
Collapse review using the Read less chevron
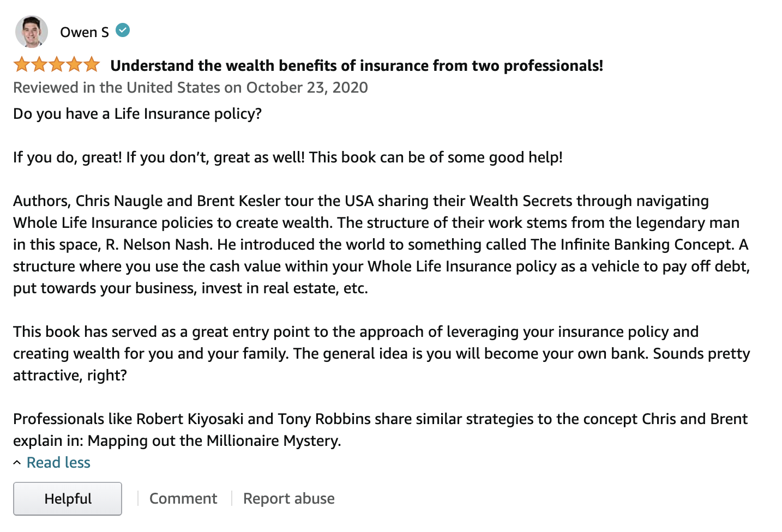(x=17, y=463)
